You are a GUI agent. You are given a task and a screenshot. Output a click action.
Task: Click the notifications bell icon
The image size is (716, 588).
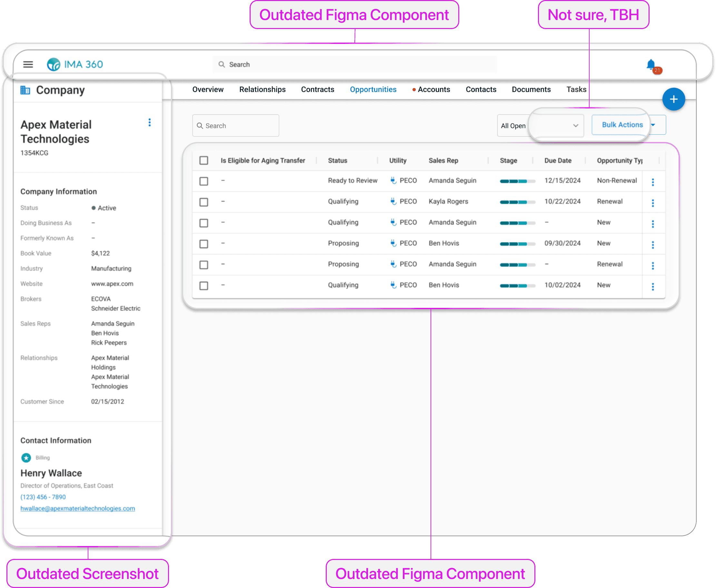651,64
